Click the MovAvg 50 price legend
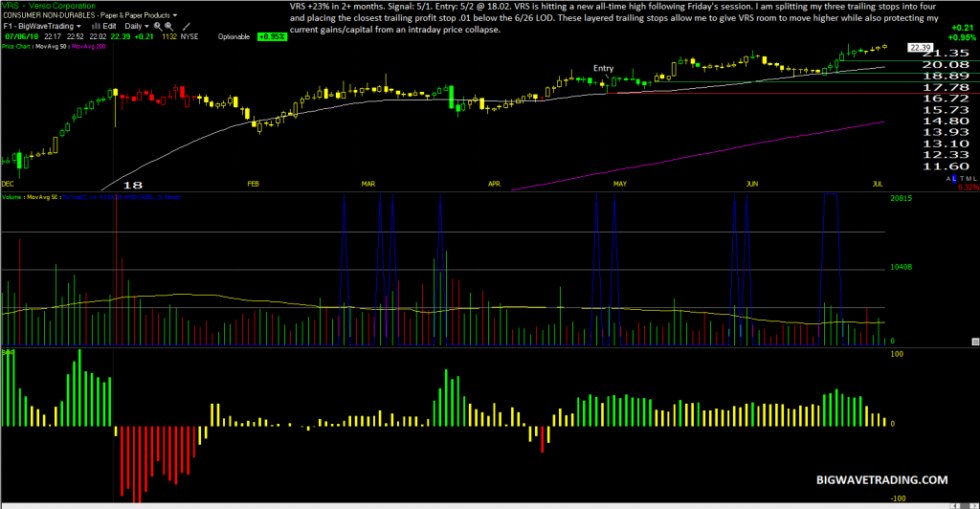980x509 pixels. [51, 47]
